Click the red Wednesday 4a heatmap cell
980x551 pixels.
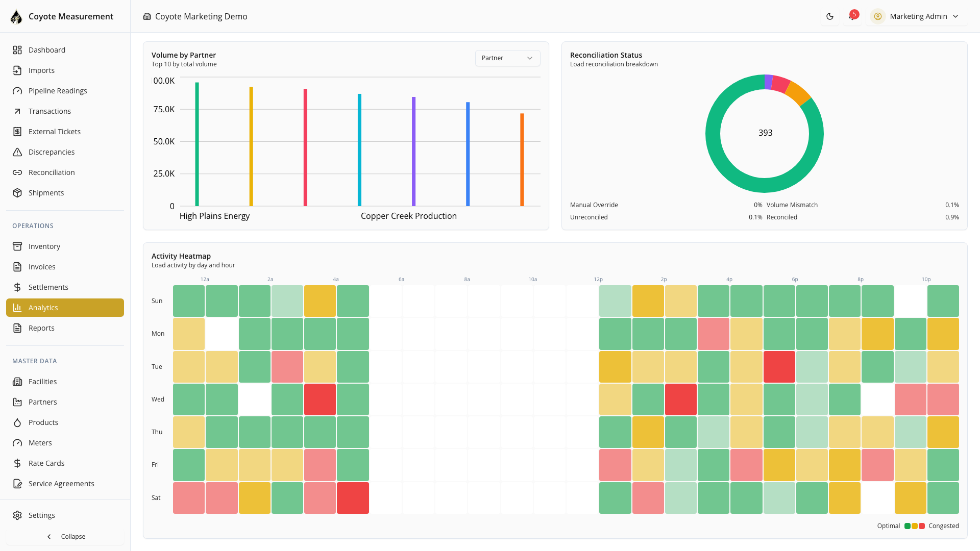click(320, 399)
